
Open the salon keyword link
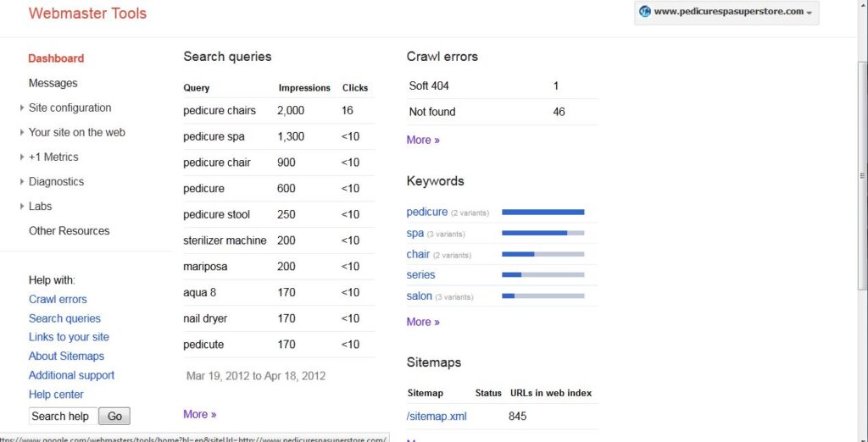(x=419, y=296)
